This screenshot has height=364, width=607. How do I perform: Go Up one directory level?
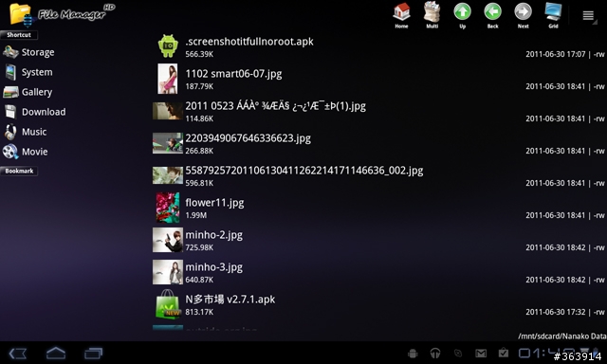point(462,15)
